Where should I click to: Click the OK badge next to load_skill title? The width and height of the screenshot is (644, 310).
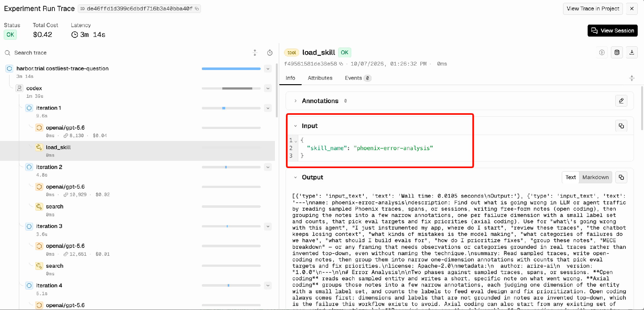pos(345,52)
